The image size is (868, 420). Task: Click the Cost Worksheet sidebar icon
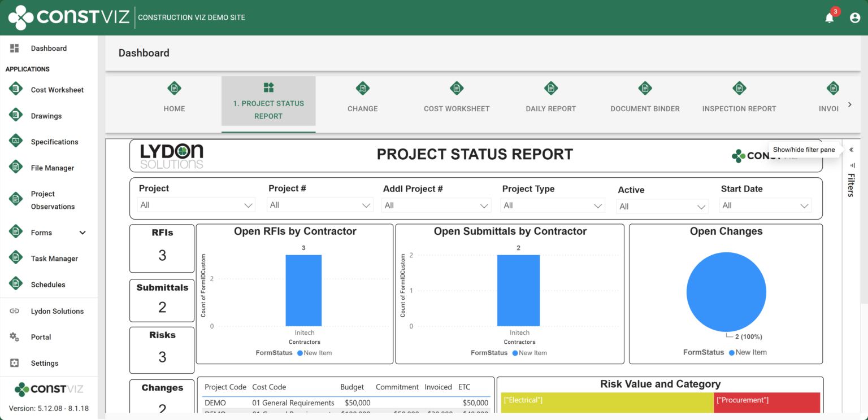pyautogui.click(x=16, y=89)
